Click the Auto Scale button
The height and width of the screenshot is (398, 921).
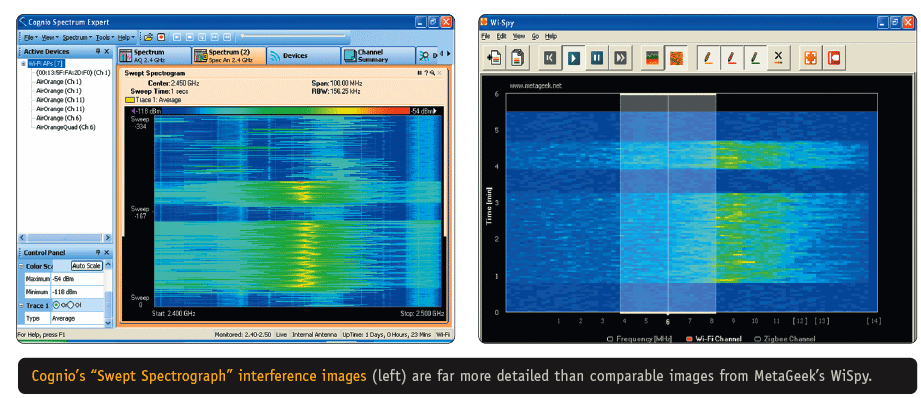86,266
